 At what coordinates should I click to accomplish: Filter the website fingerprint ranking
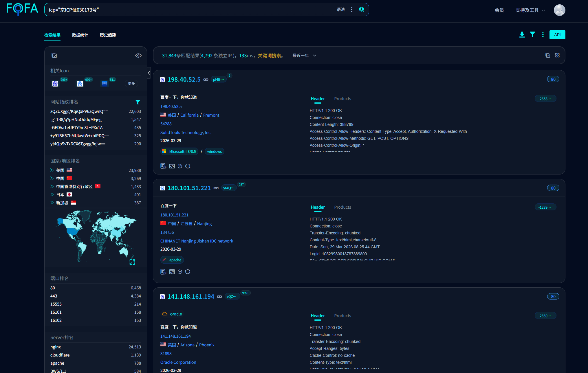pyautogui.click(x=138, y=102)
